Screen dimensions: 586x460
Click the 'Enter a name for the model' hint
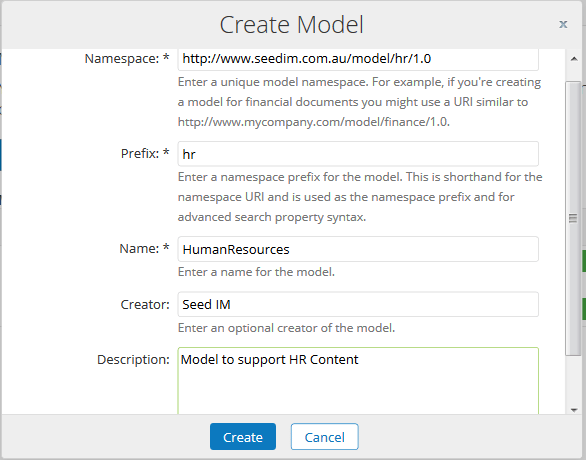[x=256, y=272]
